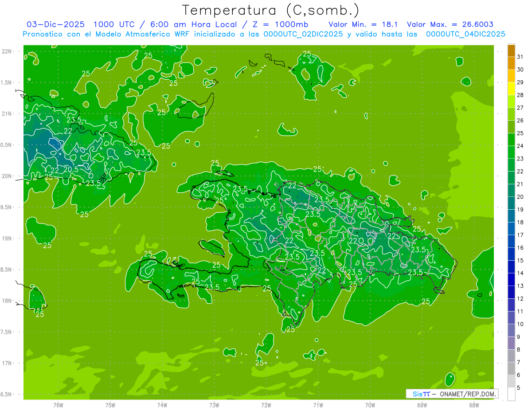Click the color scale label "12"
Image resolution: width=532 pixels, height=411 pixels.
(520, 298)
